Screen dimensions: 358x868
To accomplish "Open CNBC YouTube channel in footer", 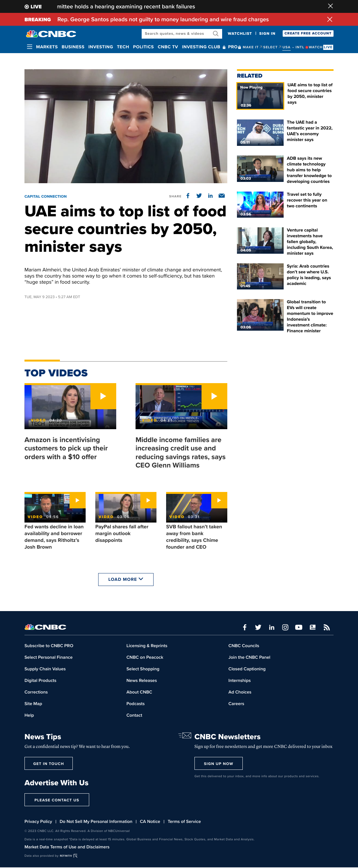I will [x=299, y=627].
